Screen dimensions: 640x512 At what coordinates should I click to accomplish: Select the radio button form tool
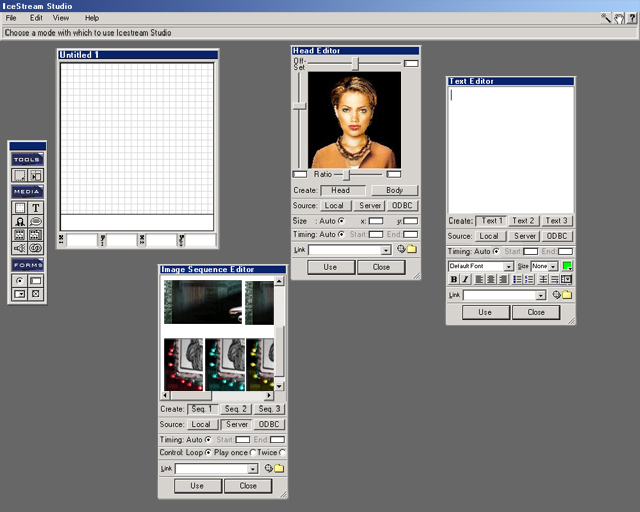pyautogui.click(x=19, y=281)
